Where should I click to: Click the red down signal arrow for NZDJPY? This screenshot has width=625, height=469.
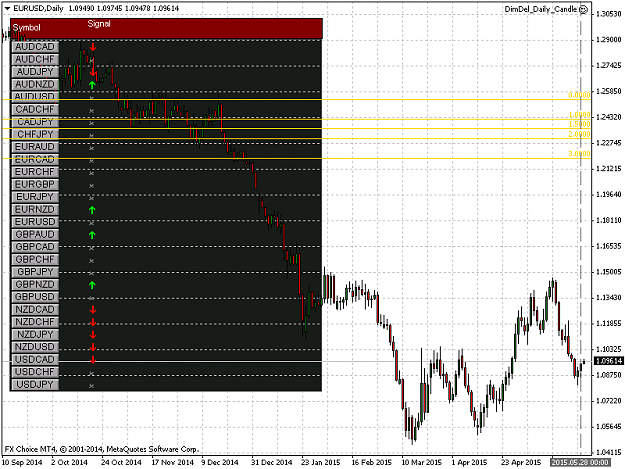click(x=92, y=334)
